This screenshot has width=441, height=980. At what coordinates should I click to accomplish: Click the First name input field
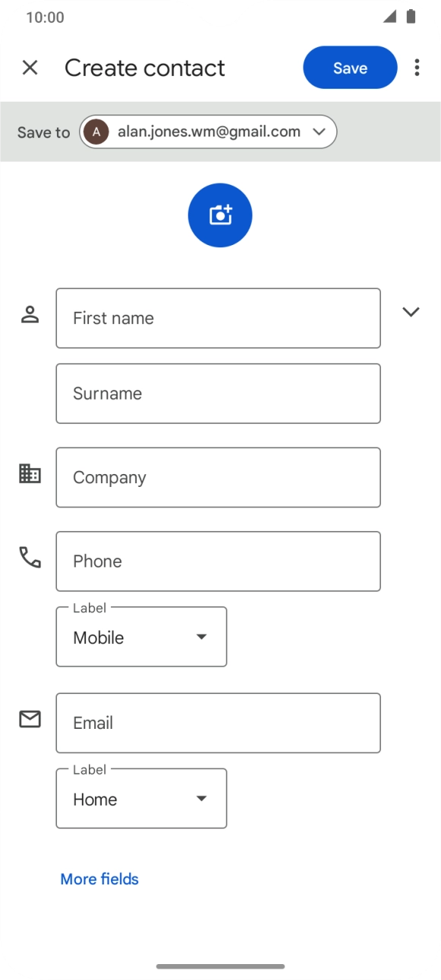tap(218, 318)
